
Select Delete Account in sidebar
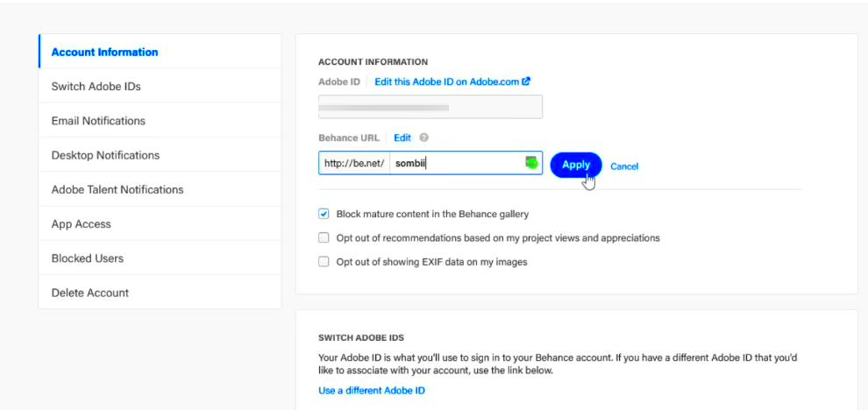point(160,292)
